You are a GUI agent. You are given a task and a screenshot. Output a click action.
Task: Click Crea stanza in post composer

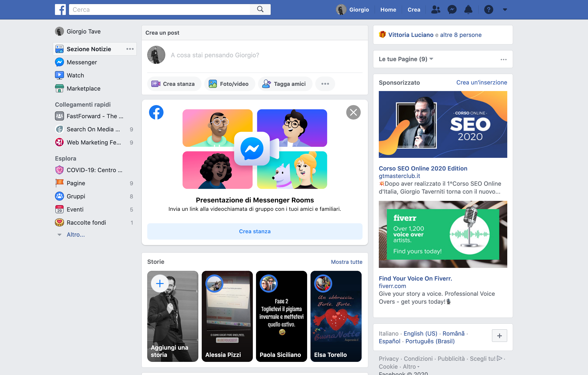[174, 84]
